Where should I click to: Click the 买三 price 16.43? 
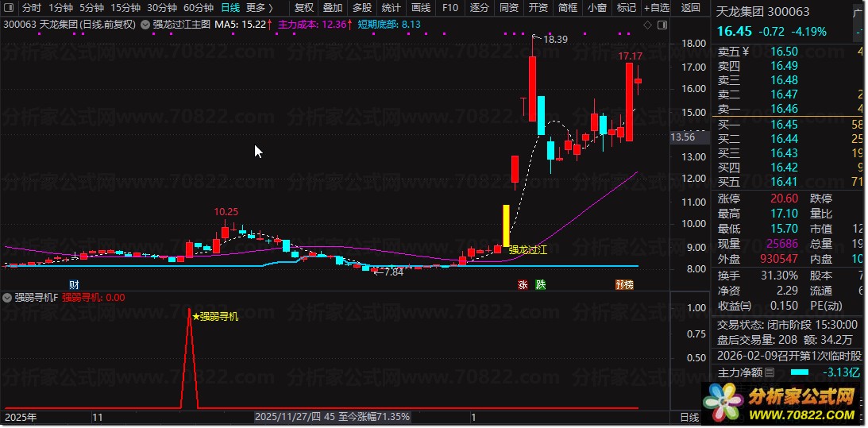click(x=784, y=152)
